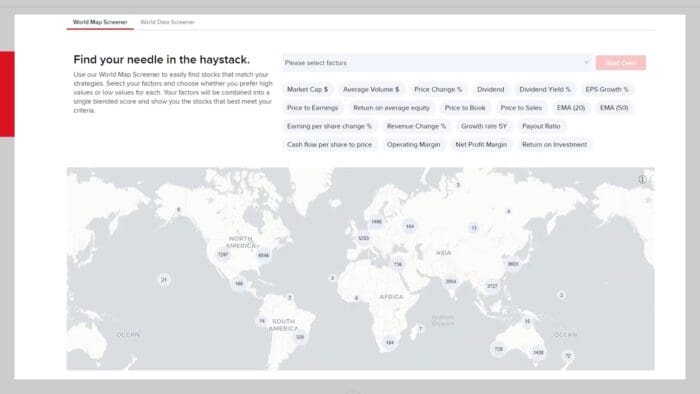Click the 7 cluster at Madagascar

(420, 329)
